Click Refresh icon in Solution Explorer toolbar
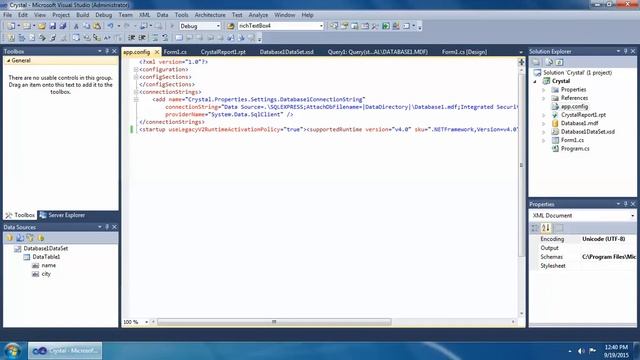 [559, 62]
